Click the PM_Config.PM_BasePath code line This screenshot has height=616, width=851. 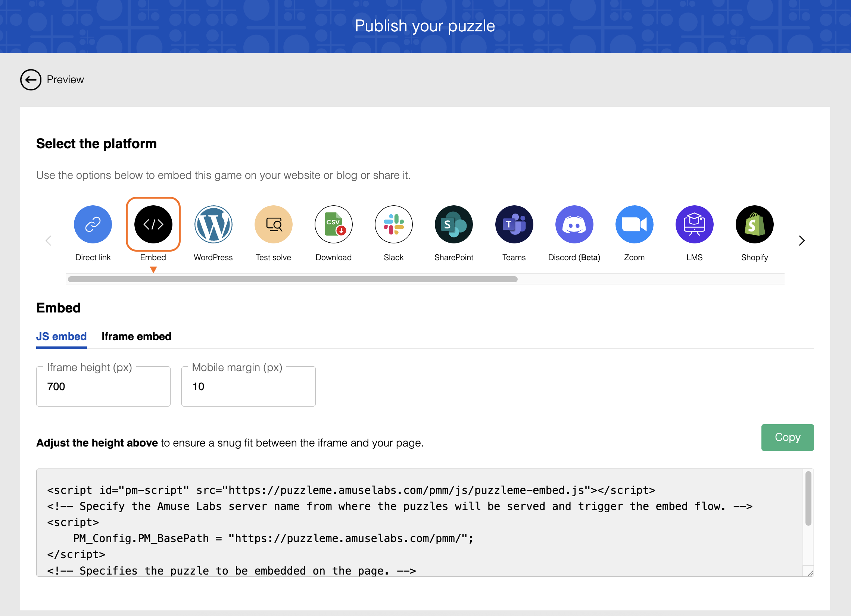point(273,538)
